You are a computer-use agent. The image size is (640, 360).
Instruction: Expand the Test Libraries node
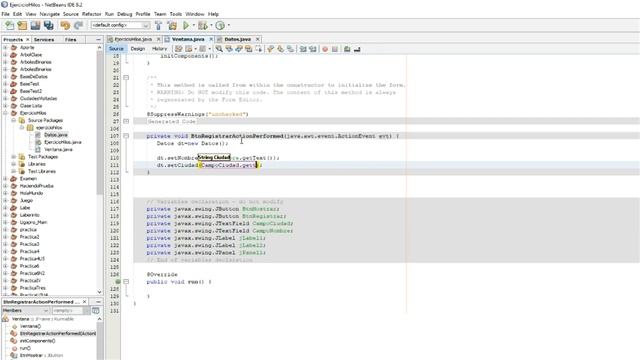click(13, 171)
